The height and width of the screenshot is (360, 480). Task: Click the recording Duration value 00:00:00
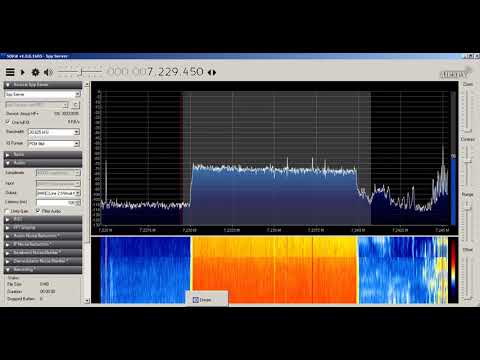click(48, 291)
